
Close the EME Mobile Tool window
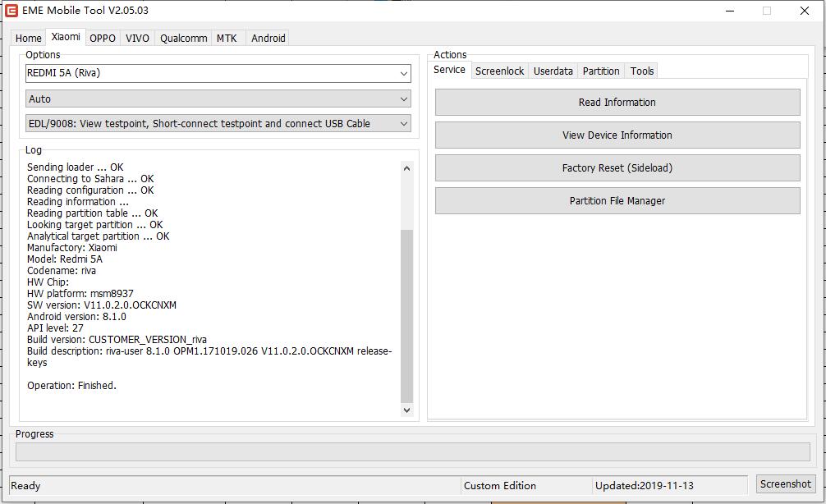click(x=805, y=11)
